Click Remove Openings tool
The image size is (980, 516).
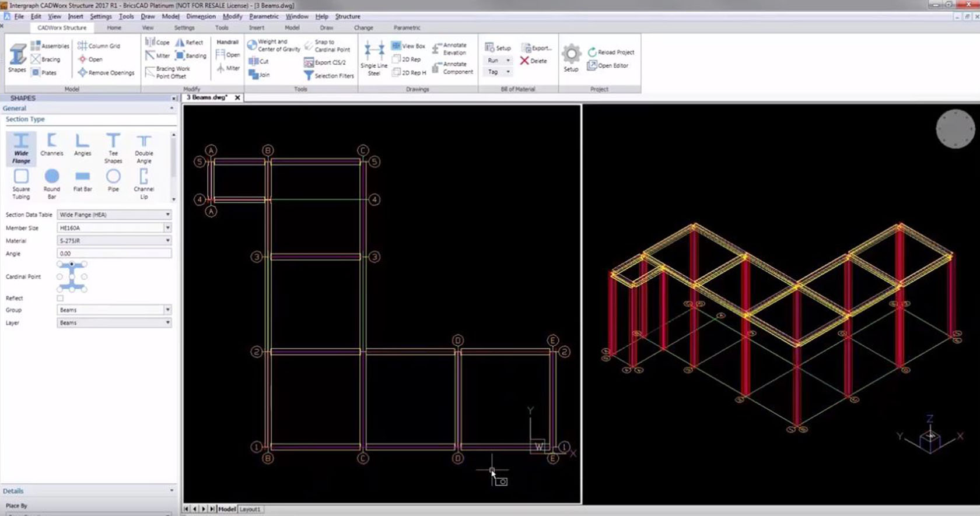[106, 72]
